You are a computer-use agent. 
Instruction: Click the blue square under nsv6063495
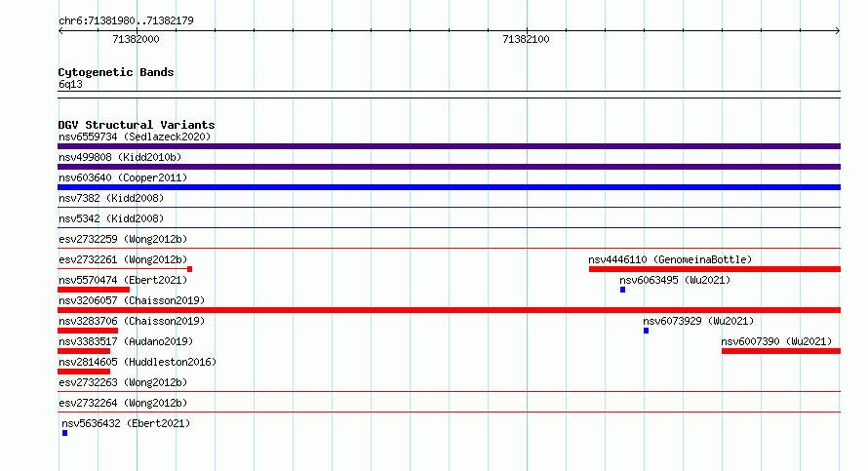point(623,290)
